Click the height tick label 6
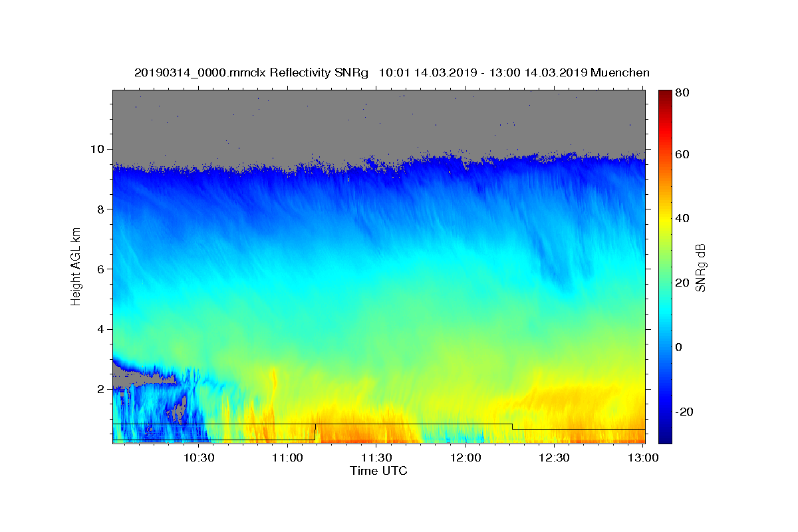Image resolution: width=798 pixels, height=532 pixels. (x=102, y=269)
